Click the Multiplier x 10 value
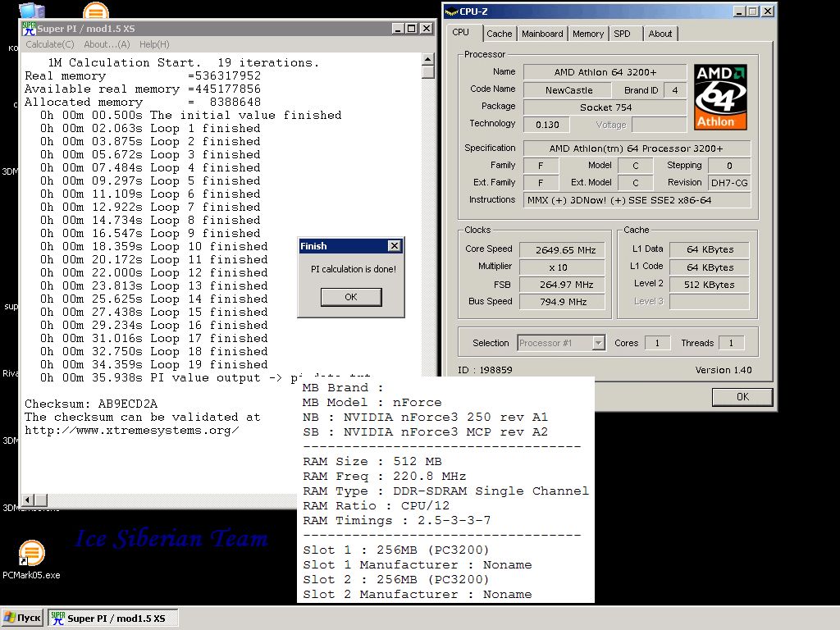The image size is (840, 630). pyautogui.click(x=562, y=267)
